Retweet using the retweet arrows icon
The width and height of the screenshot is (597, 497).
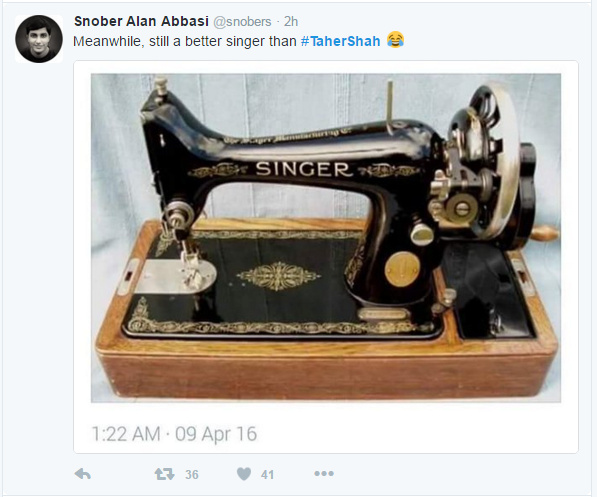coord(164,474)
